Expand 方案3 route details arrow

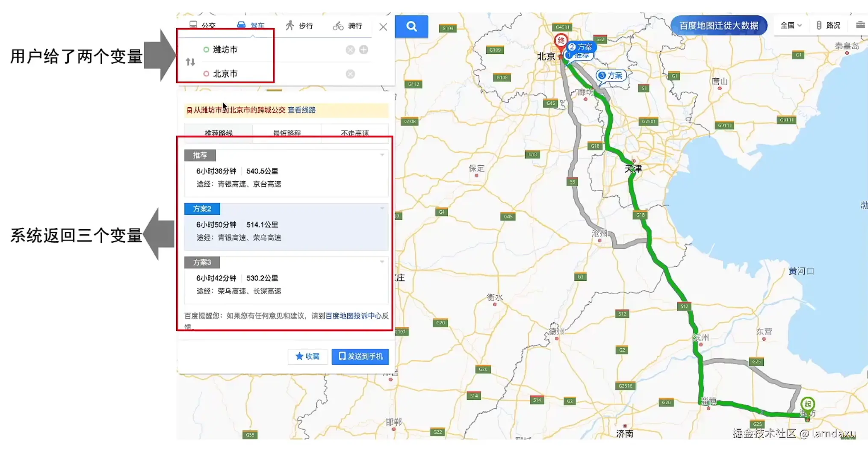click(382, 262)
